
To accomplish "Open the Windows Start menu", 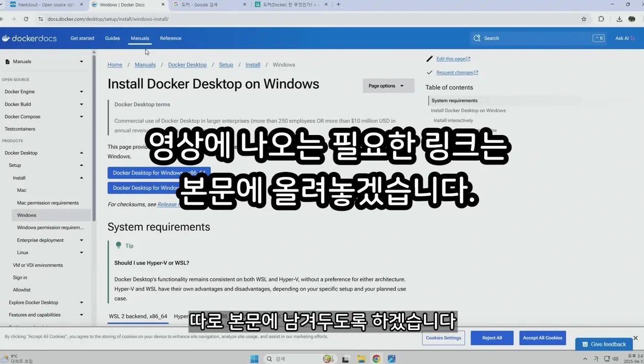I will pos(254,359).
